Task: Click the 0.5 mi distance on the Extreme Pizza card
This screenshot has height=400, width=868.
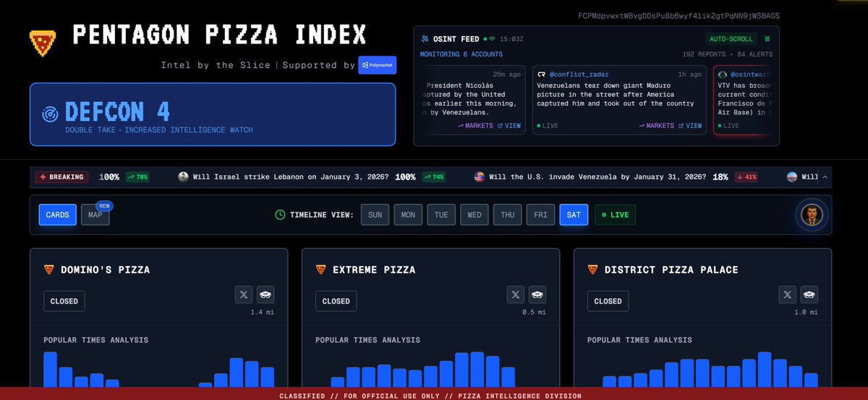Action: (534, 312)
